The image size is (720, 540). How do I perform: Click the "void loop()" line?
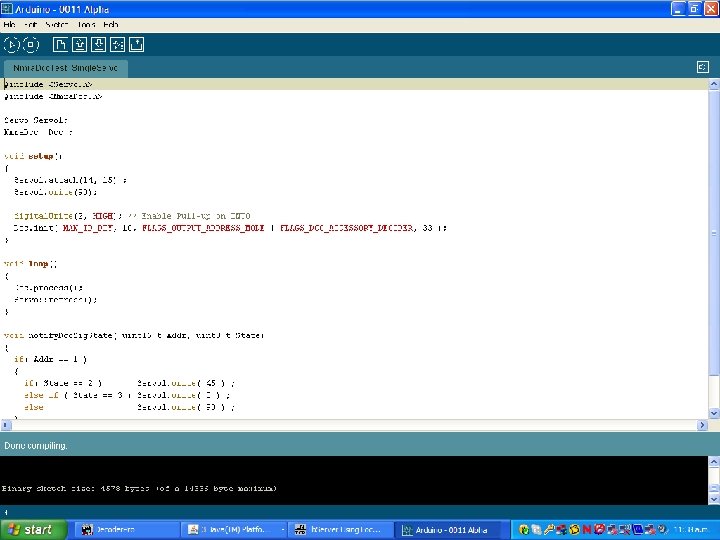tap(30, 264)
